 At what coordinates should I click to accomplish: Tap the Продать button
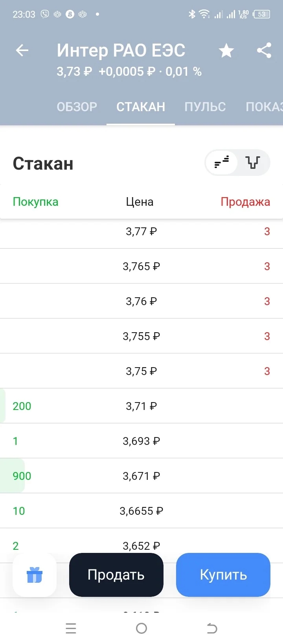pos(116,575)
